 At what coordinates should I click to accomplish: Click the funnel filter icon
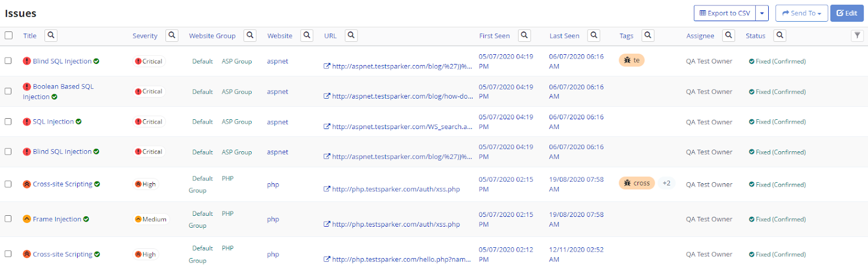pos(857,36)
